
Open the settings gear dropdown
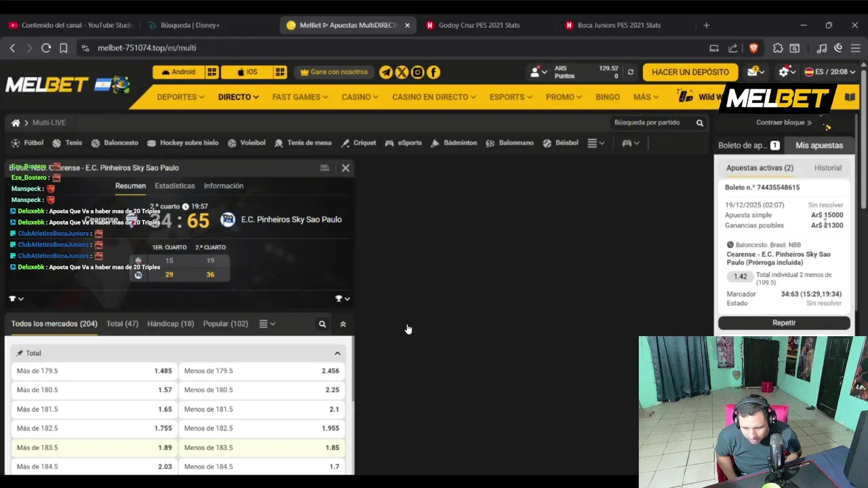coord(787,72)
